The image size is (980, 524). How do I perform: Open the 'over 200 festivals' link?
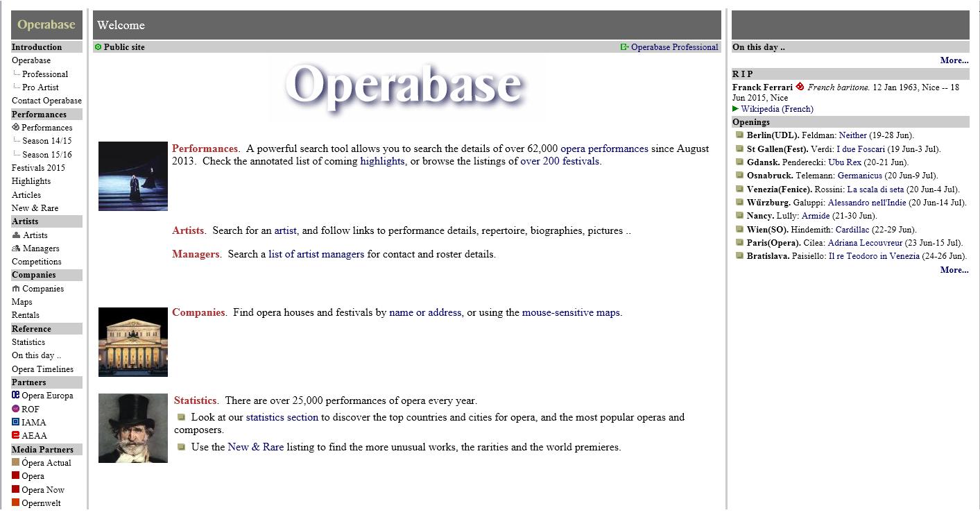pos(560,161)
